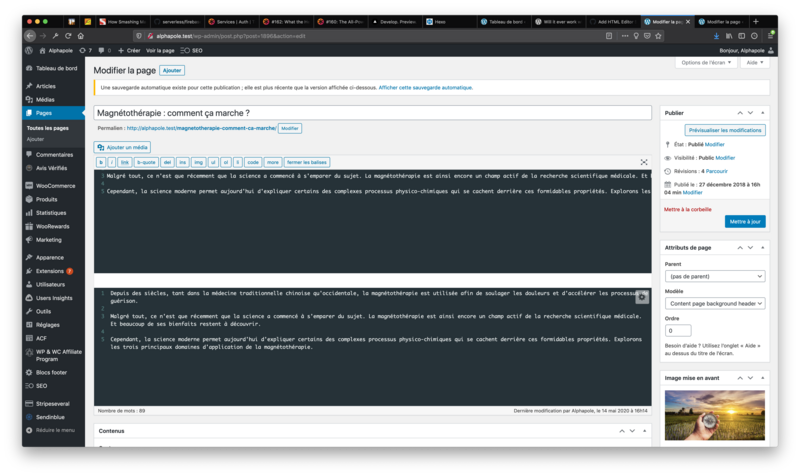Open Extensions in admin sidebar

coord(54,271)
